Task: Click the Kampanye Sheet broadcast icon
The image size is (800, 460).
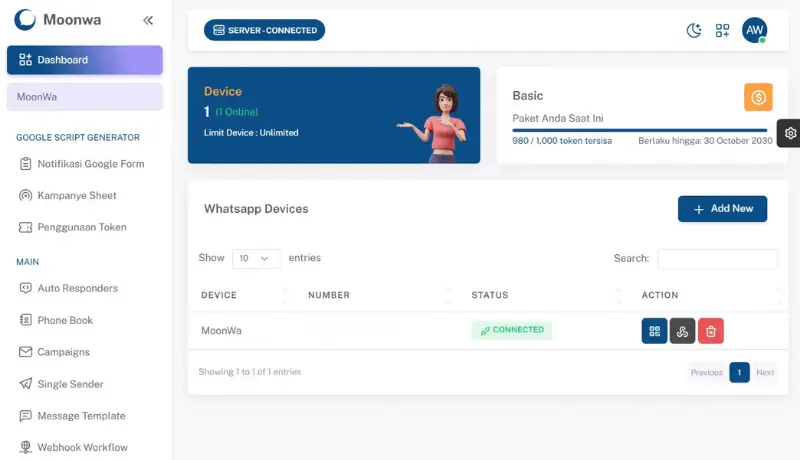Action: (x=26, y=195)
